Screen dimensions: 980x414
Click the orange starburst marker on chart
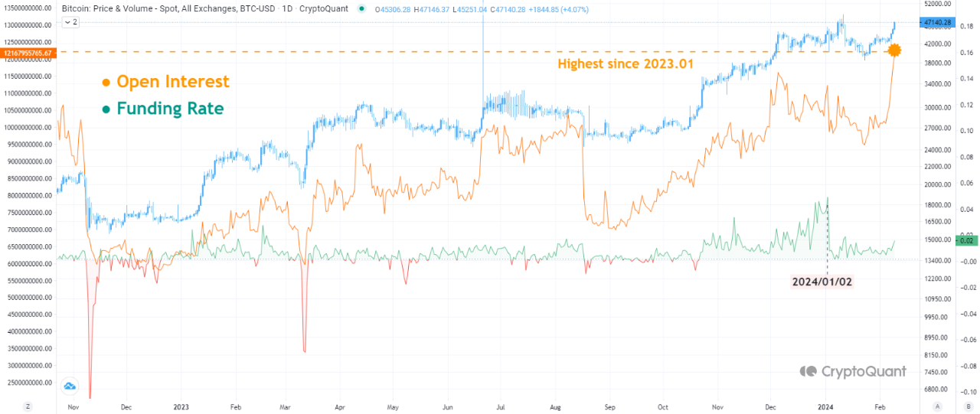pos(893,51)
